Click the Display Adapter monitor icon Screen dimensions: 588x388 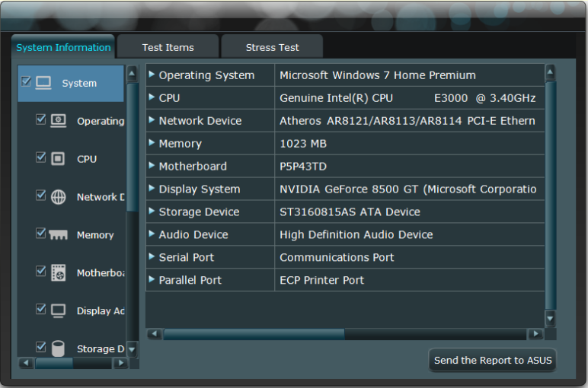58,310
